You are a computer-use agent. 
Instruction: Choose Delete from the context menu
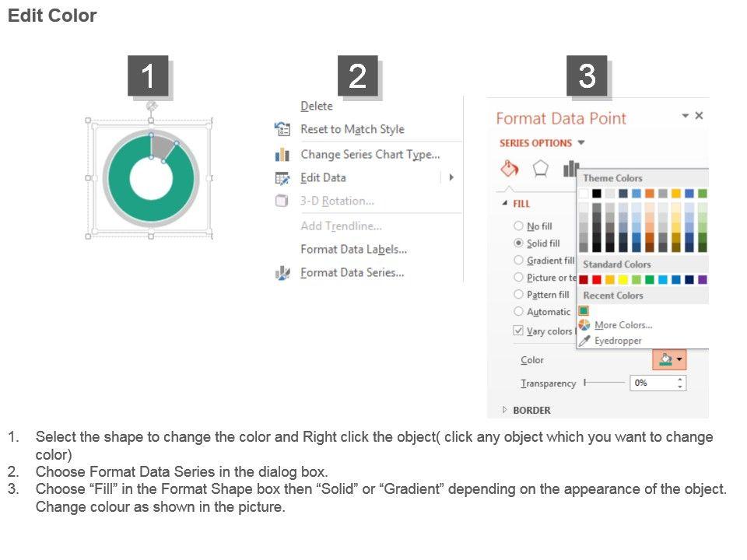pos(317,107)
